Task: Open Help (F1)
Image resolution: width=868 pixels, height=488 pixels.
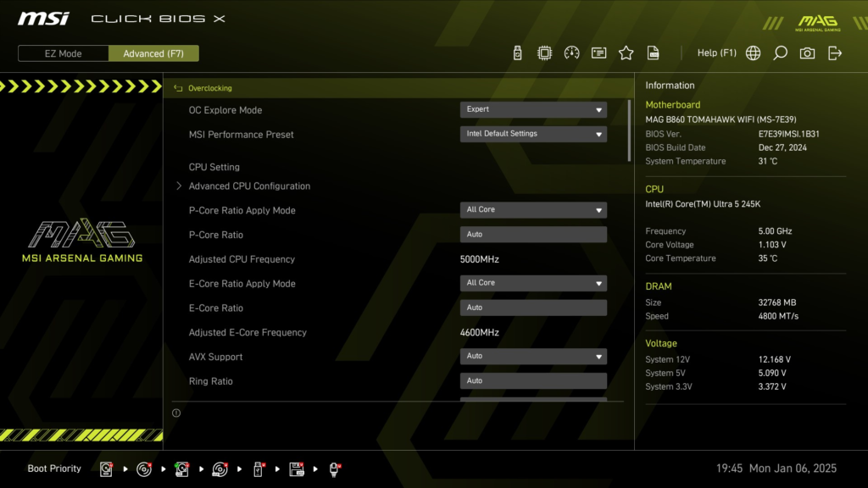Action: [x=716, y=53]
